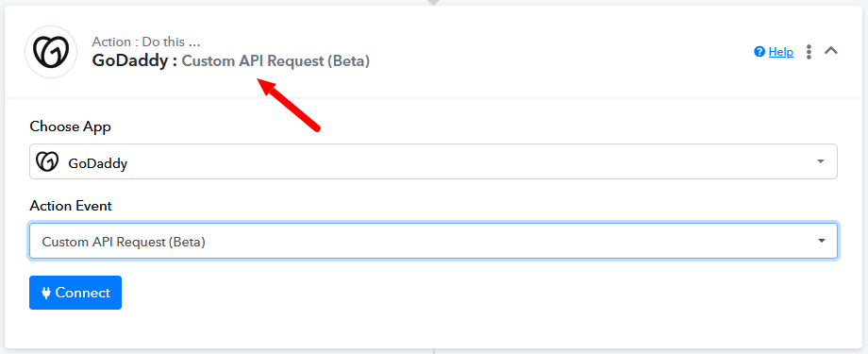Image resolution: width=868 pixels, height=354 pixels.
Task: Click the plug icon on Connect button
Action: tap(46, 293)
